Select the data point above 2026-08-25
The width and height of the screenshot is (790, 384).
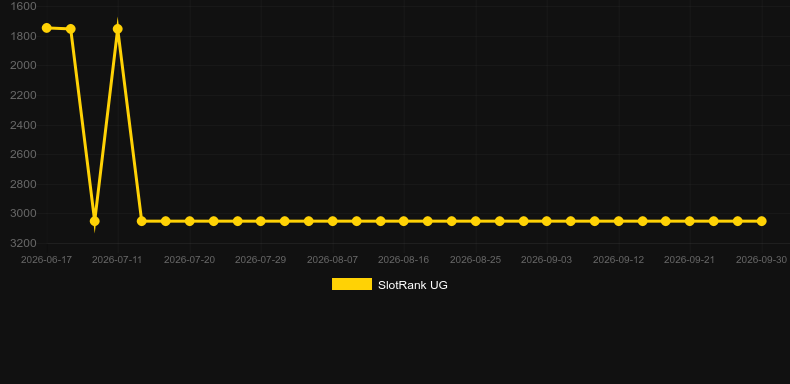[x=476, y=221]
